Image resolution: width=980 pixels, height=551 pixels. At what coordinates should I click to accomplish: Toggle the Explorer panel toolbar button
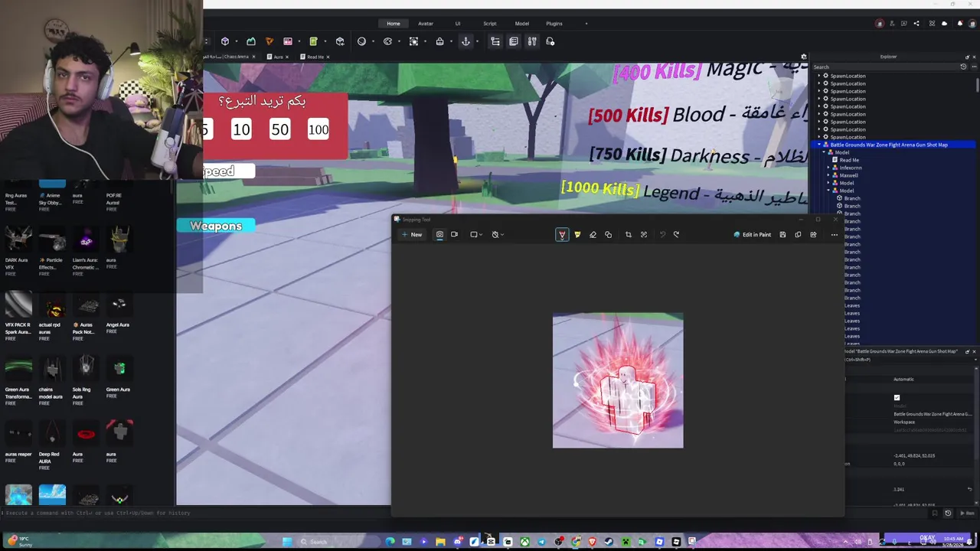(x=495, y=41)
